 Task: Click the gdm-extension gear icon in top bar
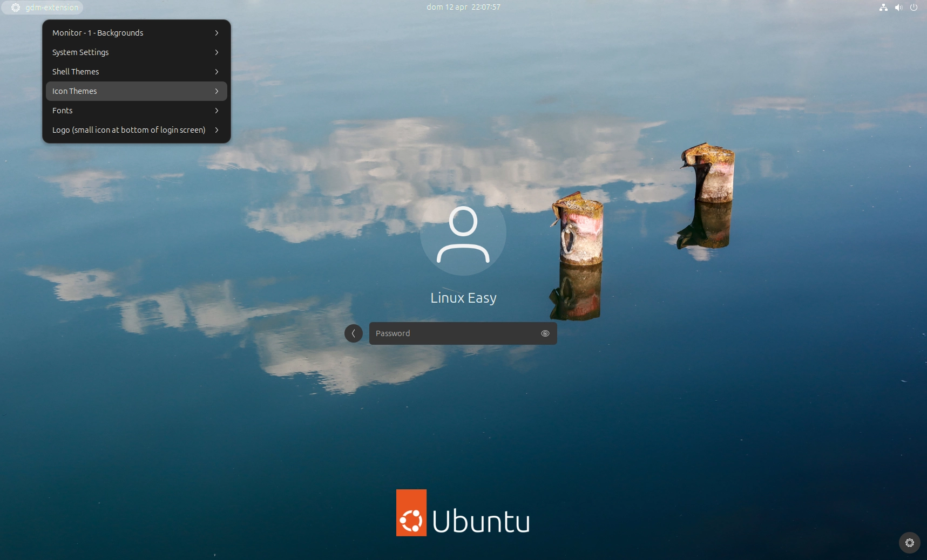(x=16, y=8)
